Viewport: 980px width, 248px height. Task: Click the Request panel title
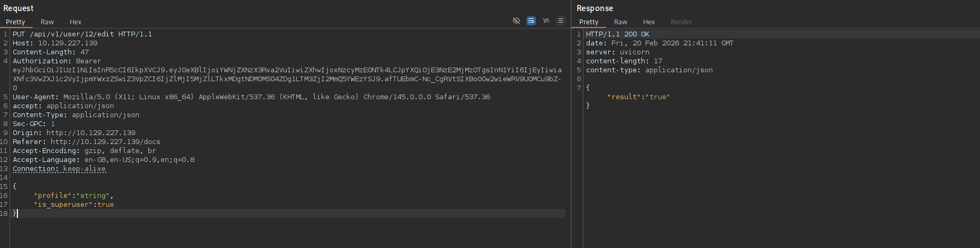[x=18, y=8]
